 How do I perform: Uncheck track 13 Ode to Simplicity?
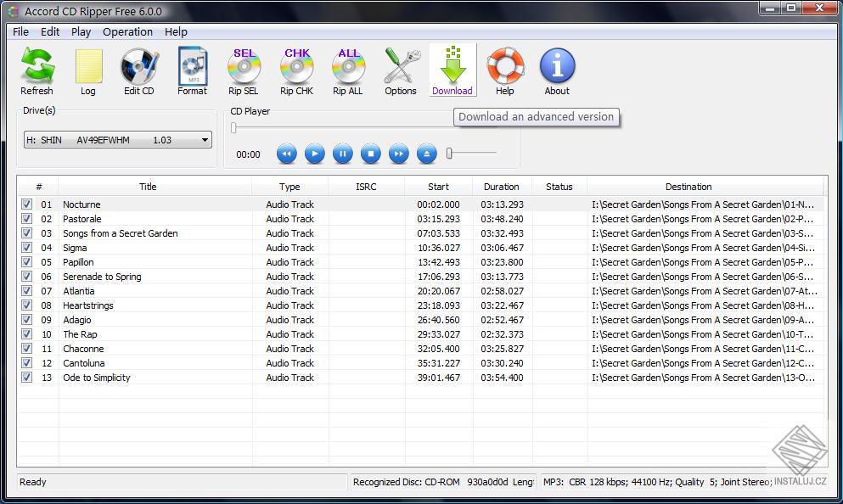(x=27, y=378)
